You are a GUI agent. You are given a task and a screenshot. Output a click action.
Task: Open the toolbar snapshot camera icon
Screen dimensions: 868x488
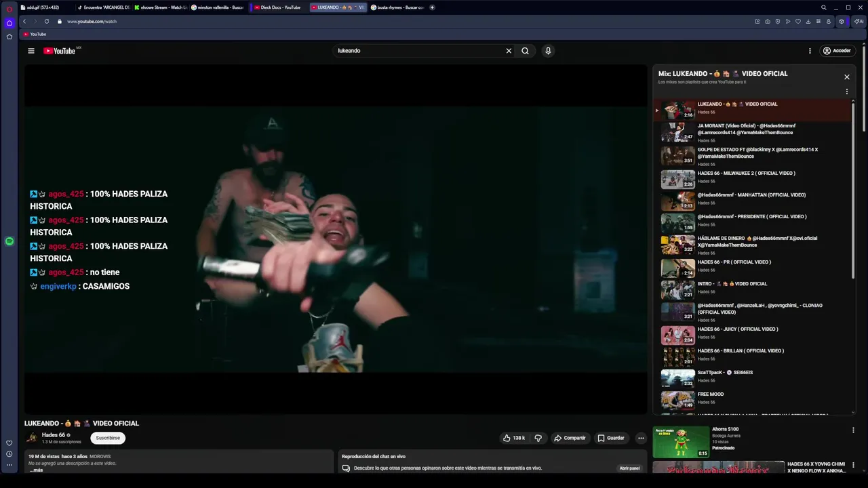click(x=767, y=22)
